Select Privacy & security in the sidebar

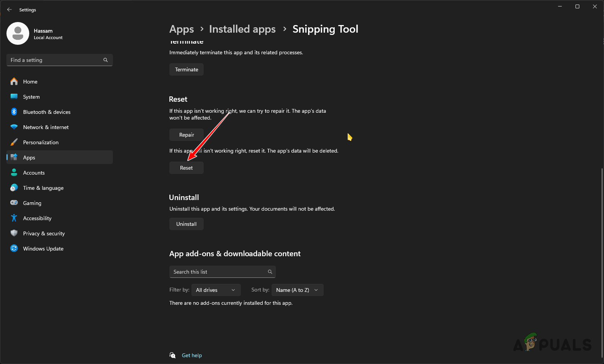pyautogui.click(x=60, y=233)
